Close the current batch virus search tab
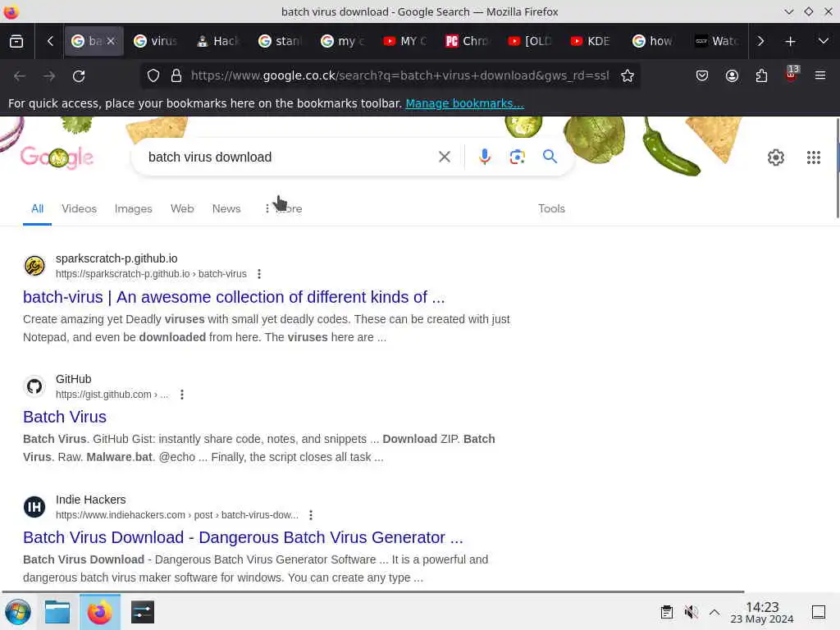The image size is (840, 630). coord(111,41)
